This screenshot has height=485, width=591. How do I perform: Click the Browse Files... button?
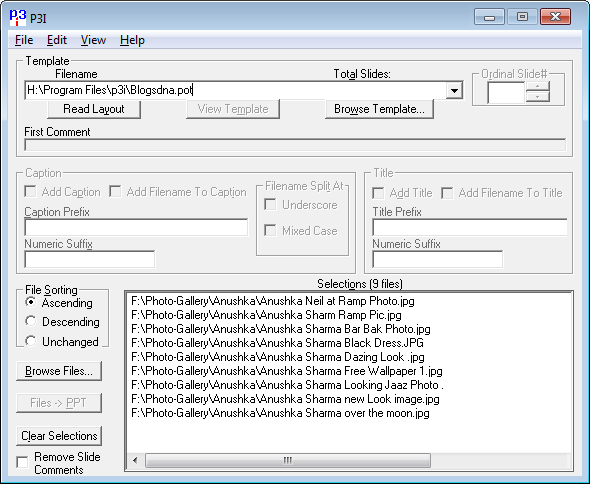tap(59, 371)
